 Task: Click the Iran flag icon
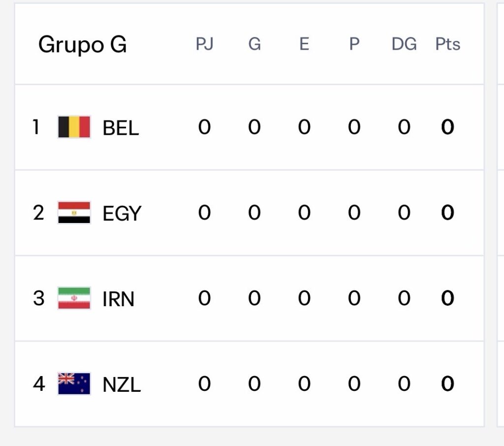tap(74, 298)
